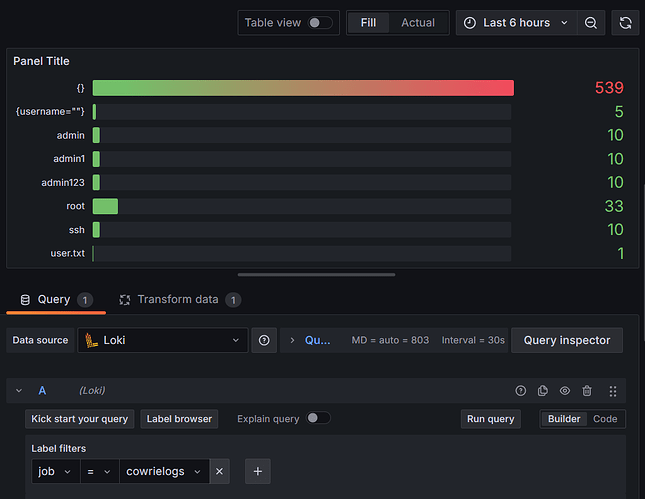Toggle the Table view switch
This screenshot has height=499, width=645.
pos(320,23)
